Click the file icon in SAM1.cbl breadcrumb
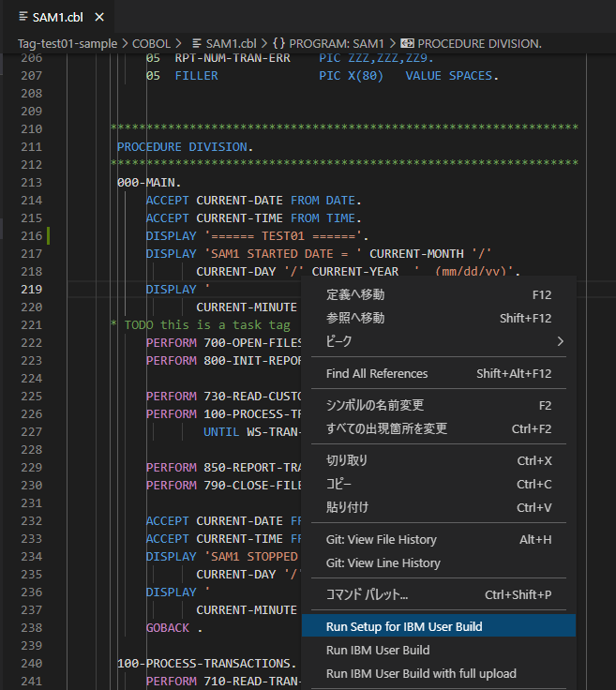 (197, 43)
